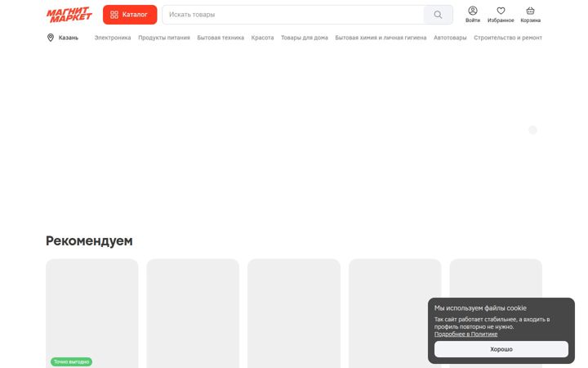Screen dimensions: 588x368
Task: Open the product card with Точно выгодно badge
Action: pyautogui.click(x=91, y=313)
